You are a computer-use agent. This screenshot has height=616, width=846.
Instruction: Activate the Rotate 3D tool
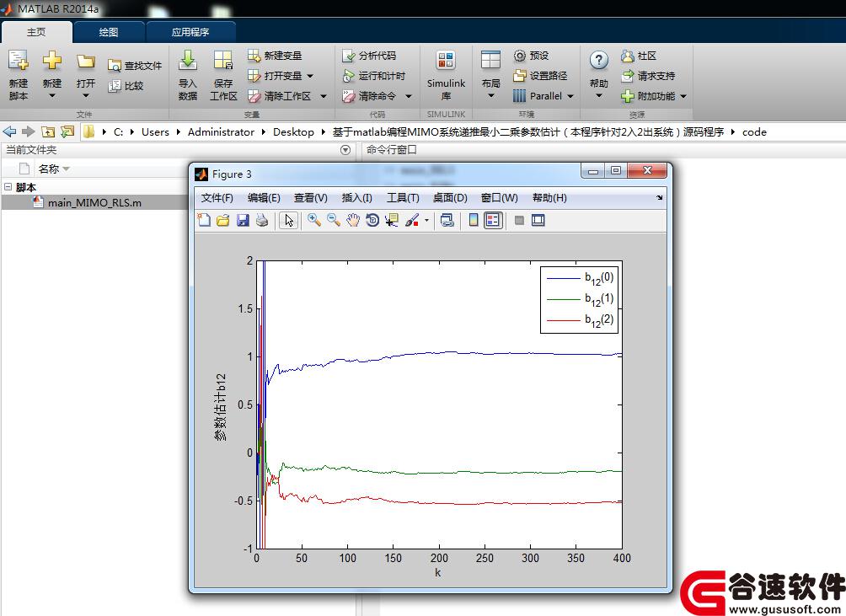[372, 220]
